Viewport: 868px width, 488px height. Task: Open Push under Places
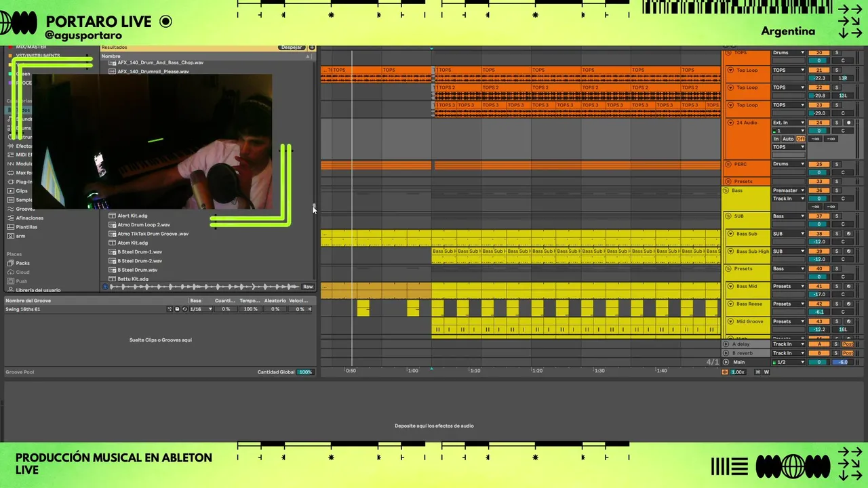click(22, 281)
